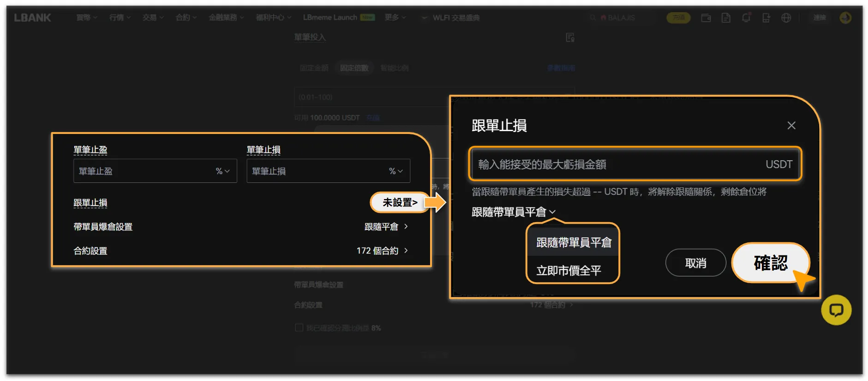
Task: Click the globe language icon
Action: click(x=786, y=18)
